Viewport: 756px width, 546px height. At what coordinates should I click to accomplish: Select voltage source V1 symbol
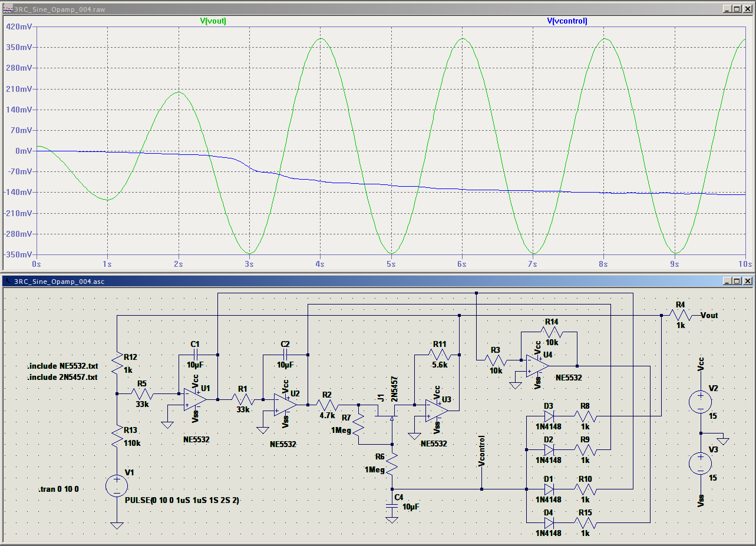[117, 487]
